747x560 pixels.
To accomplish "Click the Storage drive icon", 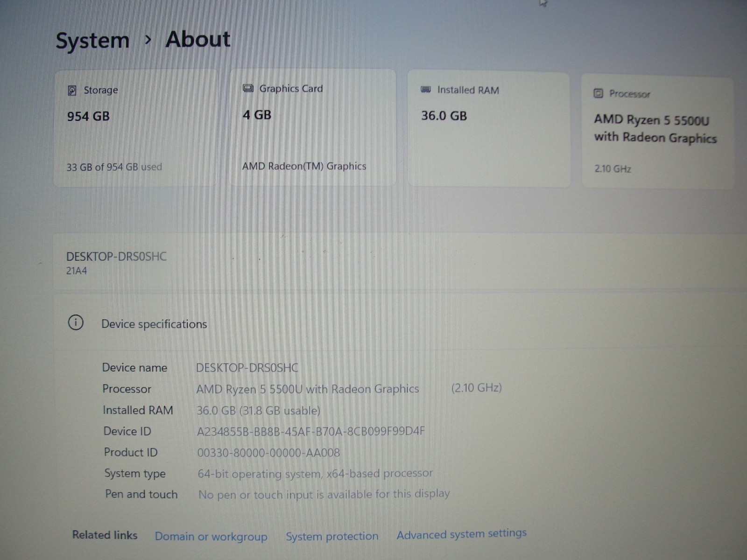I will pos(72,90).
